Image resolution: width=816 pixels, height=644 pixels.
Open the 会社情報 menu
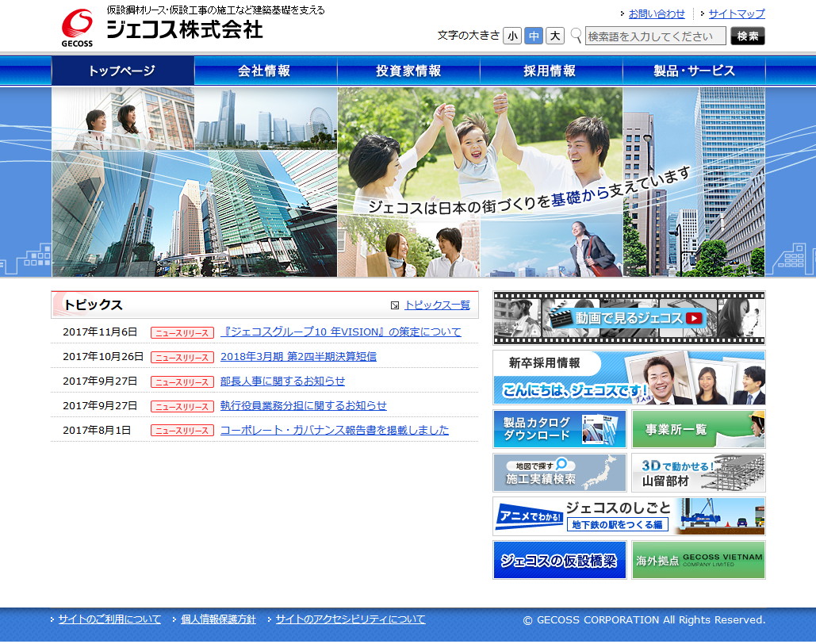(x=266, y=71)
